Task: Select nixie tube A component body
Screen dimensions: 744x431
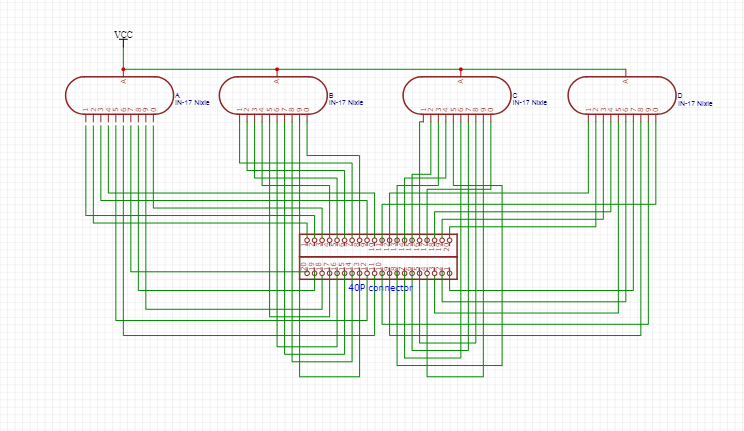Action: [120, 95]
